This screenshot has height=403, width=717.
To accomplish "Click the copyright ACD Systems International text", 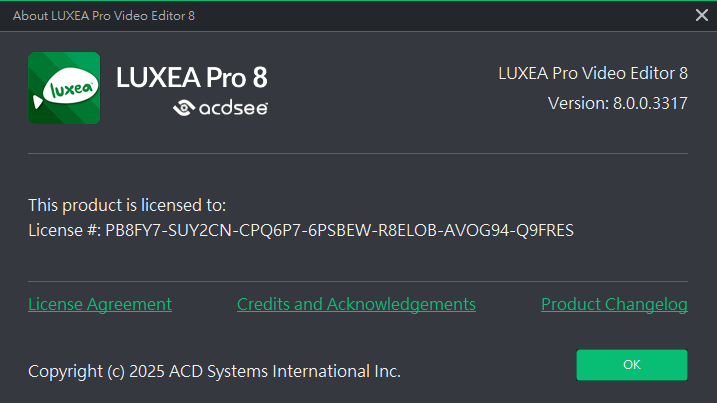I will pyautogui.click(x=214, y=371).
